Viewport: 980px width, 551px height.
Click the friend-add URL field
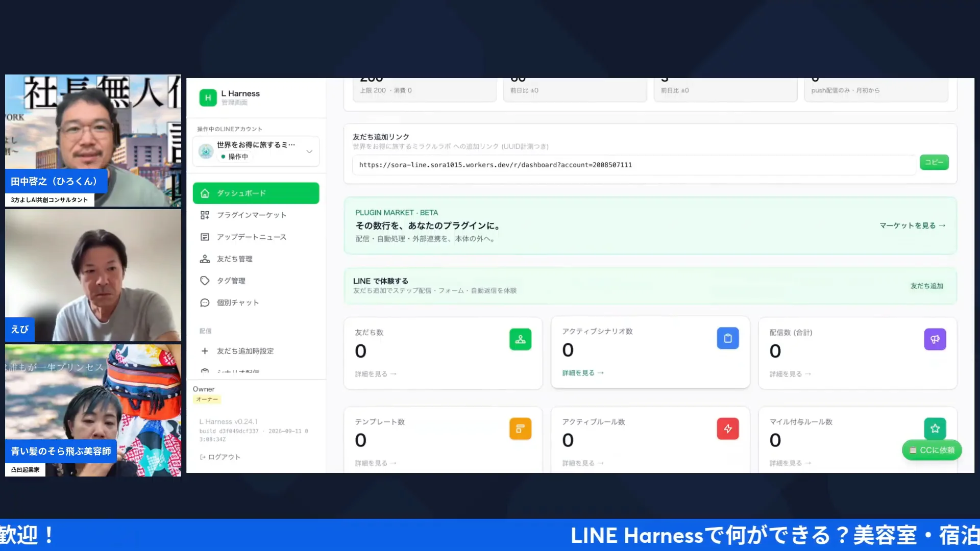point(634,165)
